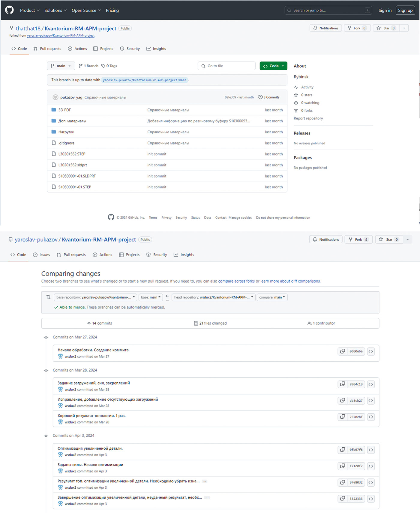Open the Нагрузки folder
The width and height of the screenshot is (420, 513).
(66, 132)
